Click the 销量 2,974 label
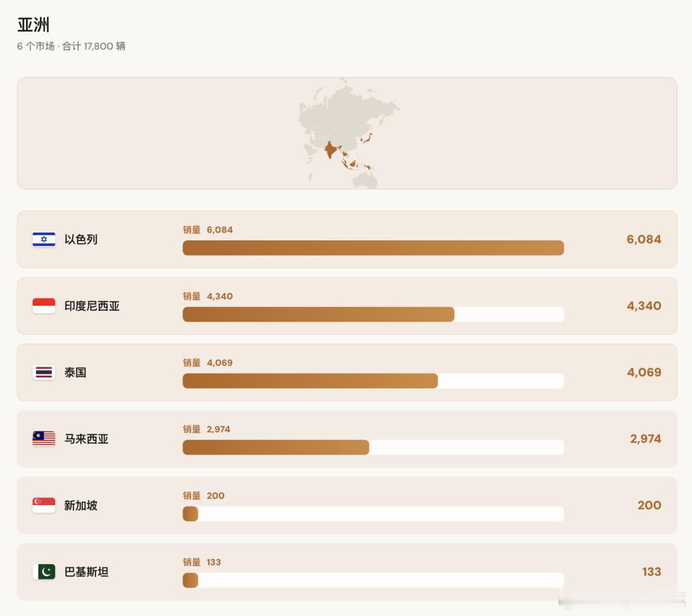The width and height of the screenshot is (692, 616). point(206,429)
